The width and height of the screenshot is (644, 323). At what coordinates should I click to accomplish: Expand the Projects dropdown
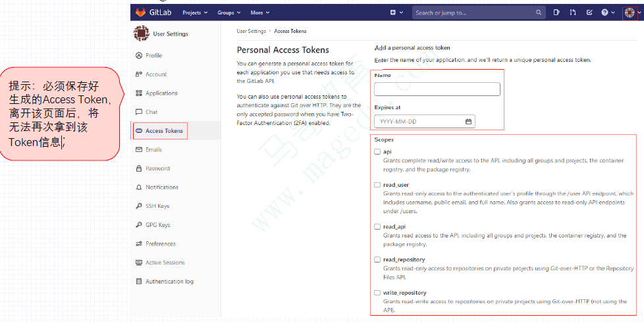click(195, 12)
